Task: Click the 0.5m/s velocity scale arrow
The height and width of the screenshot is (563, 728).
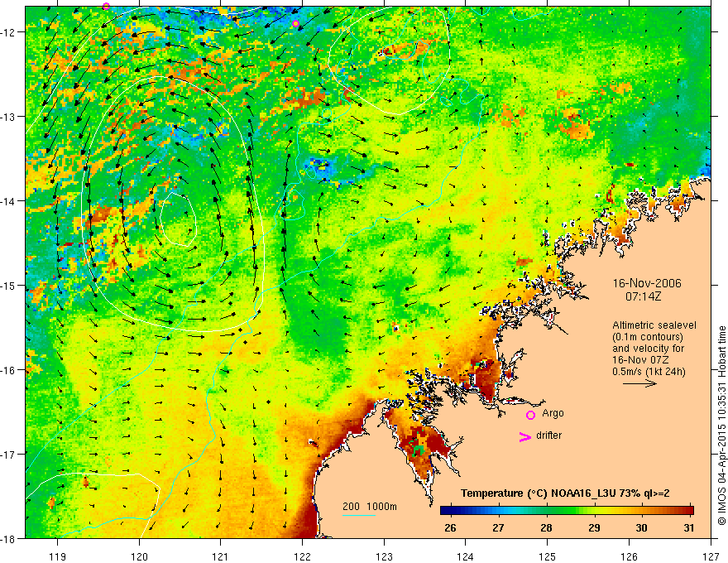Action: [x=639, y=383]
